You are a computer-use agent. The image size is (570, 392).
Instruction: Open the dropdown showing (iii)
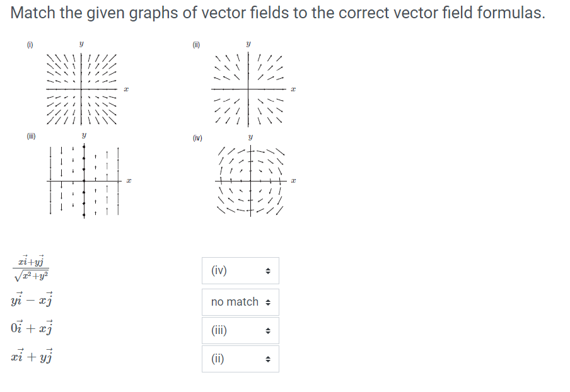[240, 330]
